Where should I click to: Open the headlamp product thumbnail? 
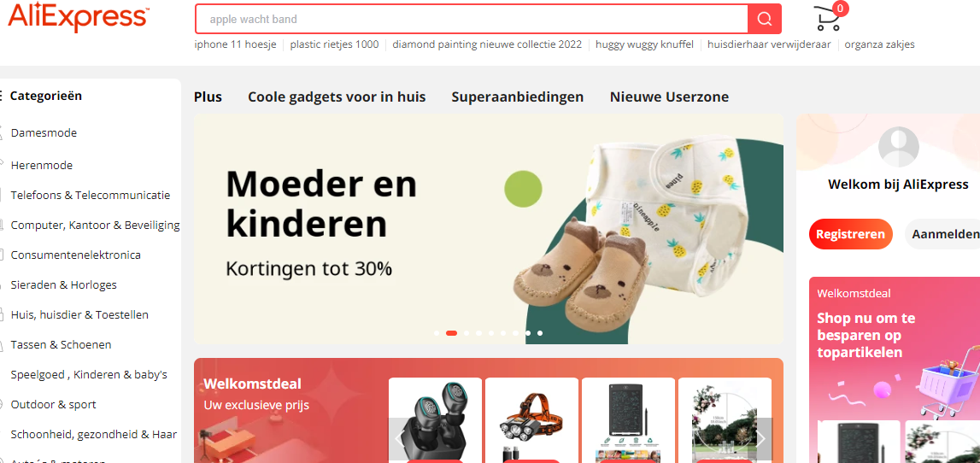(x=532, y=420)
